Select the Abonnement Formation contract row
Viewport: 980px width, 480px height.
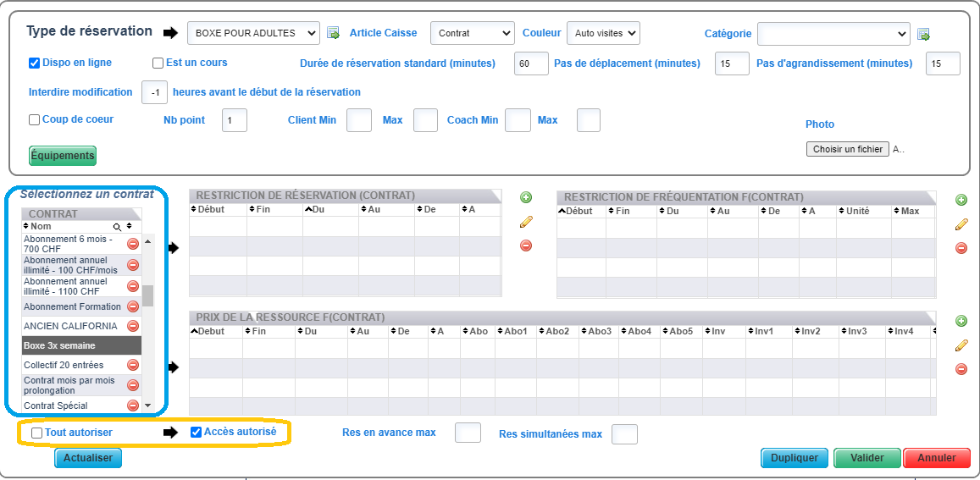(72, 306)
